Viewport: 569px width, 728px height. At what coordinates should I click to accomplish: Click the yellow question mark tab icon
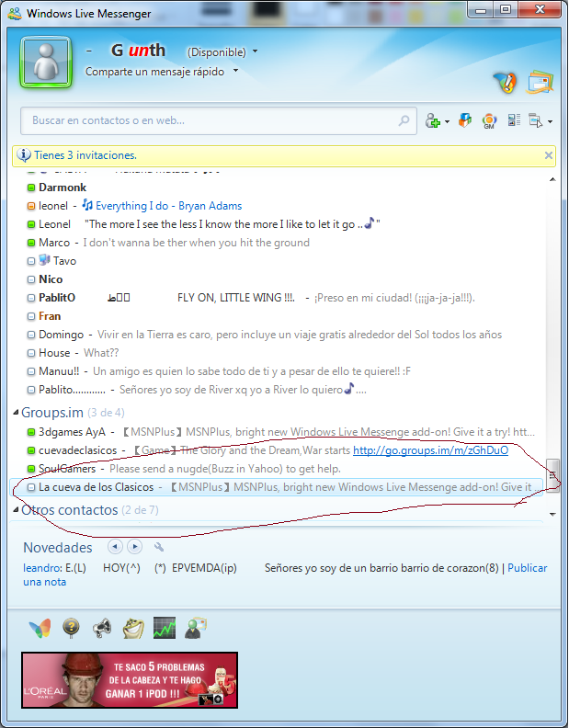tap(71, 628)
